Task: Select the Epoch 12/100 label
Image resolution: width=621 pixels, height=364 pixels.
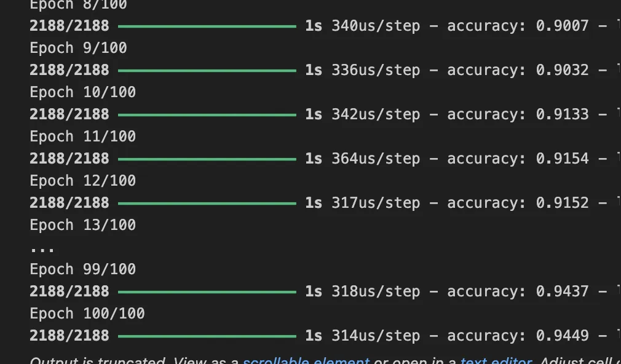Action: point(82,181)
